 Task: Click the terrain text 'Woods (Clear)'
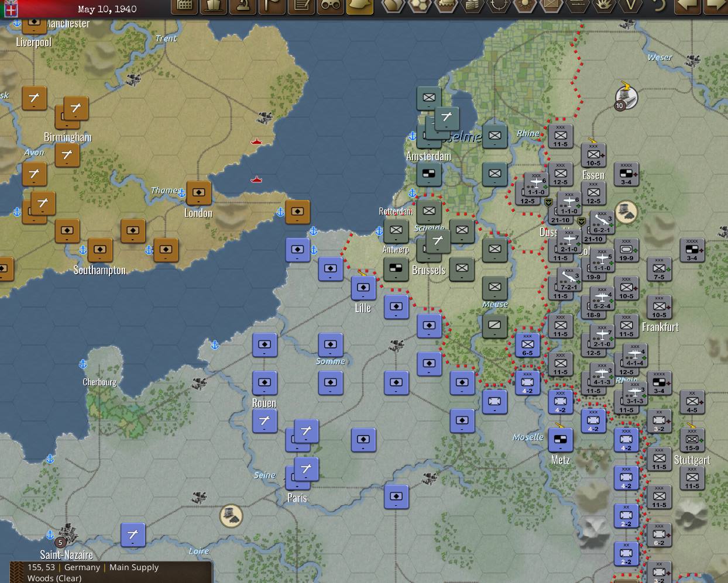click(54, 578)
